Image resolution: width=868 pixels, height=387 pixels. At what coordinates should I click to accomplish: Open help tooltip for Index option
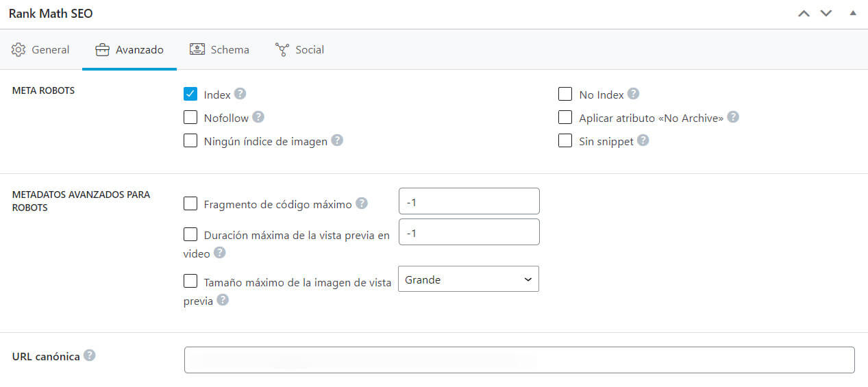(240, 94)
